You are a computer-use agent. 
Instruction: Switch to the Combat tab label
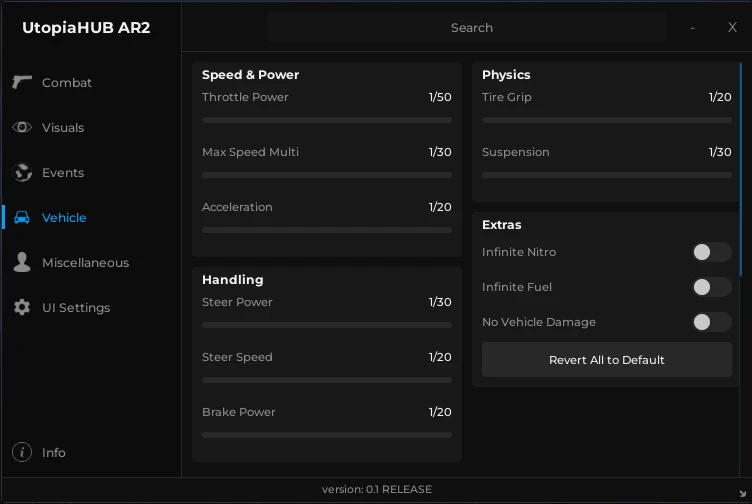coord(67,82)
